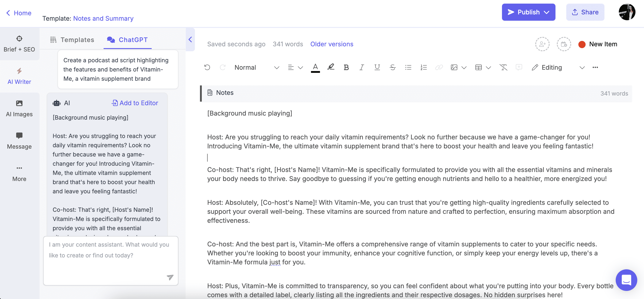
Task: Switch to the Templates tab
Action: tap(72, 40)
